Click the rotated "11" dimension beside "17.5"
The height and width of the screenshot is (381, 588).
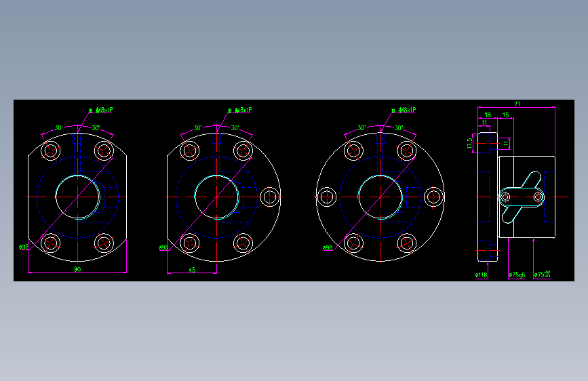506,143
